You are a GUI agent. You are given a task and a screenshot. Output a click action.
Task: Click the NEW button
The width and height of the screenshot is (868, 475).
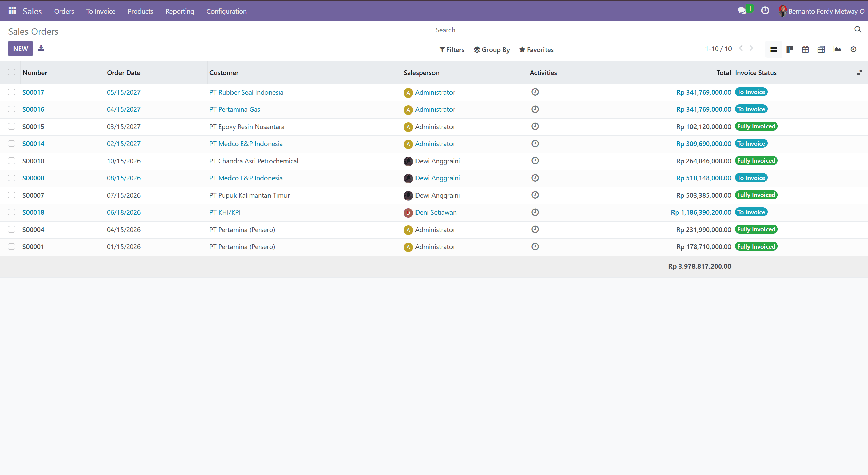click(20, 49)
